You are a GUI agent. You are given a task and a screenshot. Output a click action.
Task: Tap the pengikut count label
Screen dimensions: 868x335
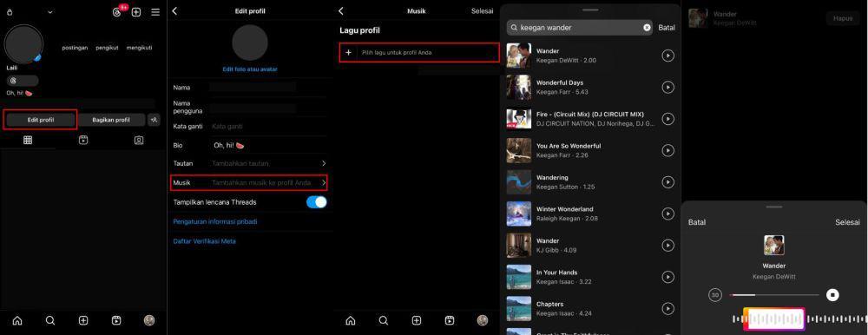107,48
